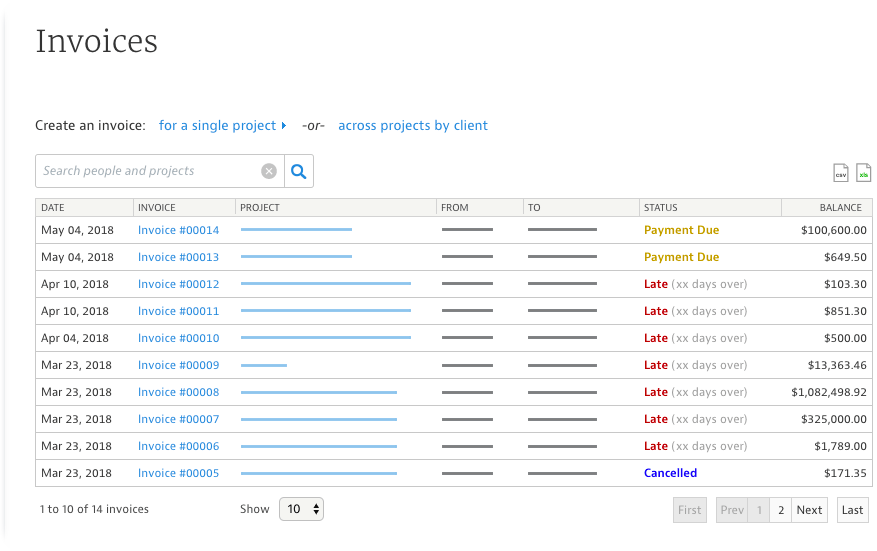Open Invoice #00009

[178, 365]
